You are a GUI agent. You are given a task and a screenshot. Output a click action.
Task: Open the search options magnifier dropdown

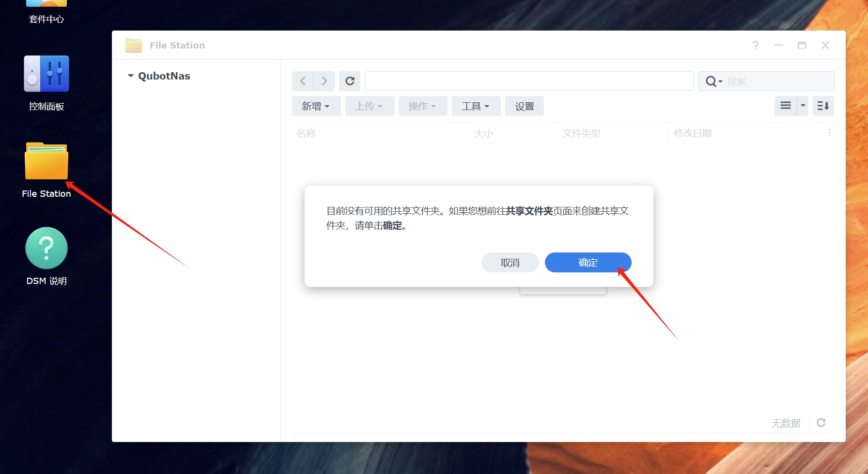coord(714,81)
